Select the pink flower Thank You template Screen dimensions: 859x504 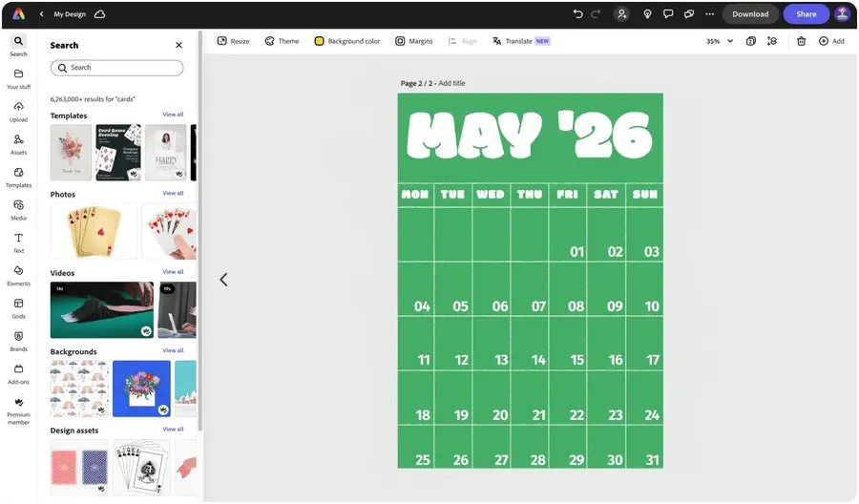point(72,153)
